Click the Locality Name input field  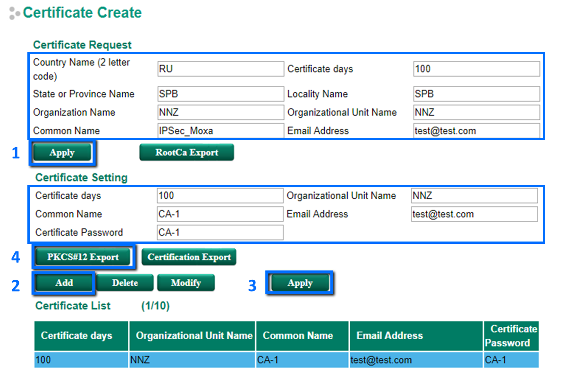coord(476,94)
